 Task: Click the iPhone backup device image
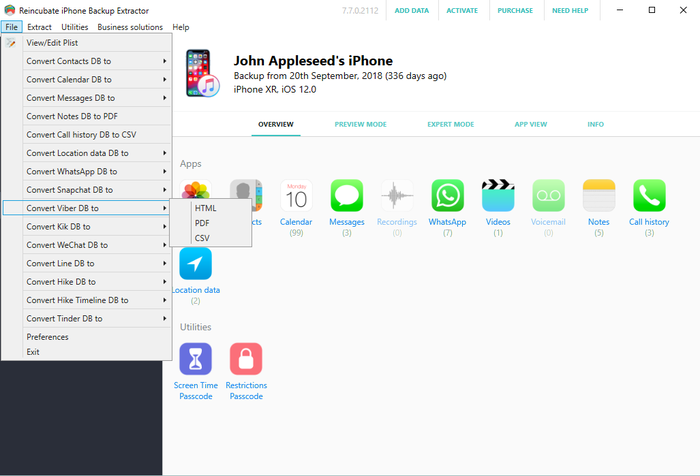pos(202,73)
